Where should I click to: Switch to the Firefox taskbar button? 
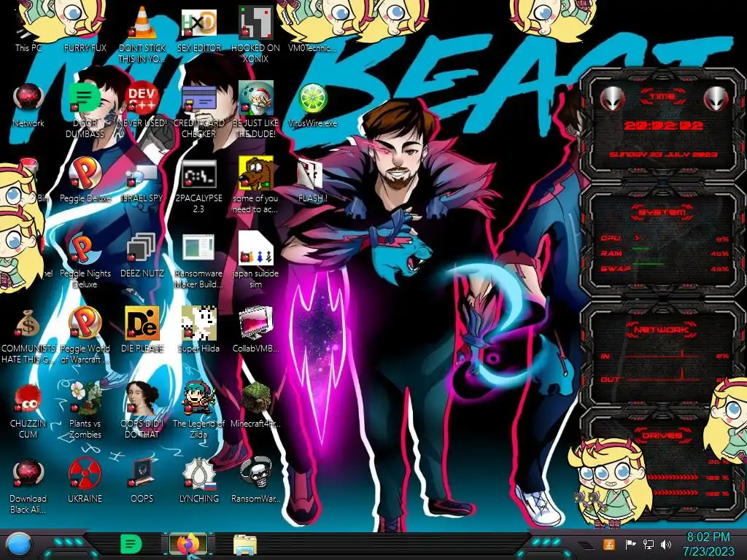(188, 544)
